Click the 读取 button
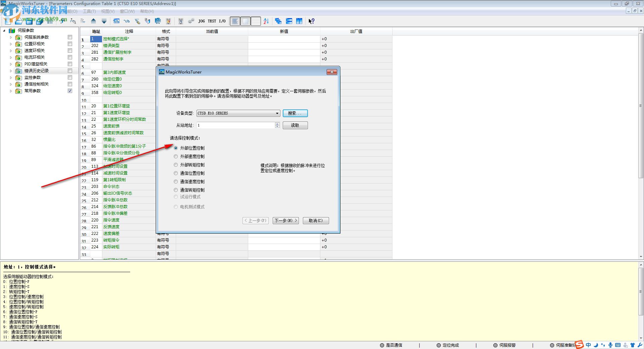 click(x=295, y=126)
